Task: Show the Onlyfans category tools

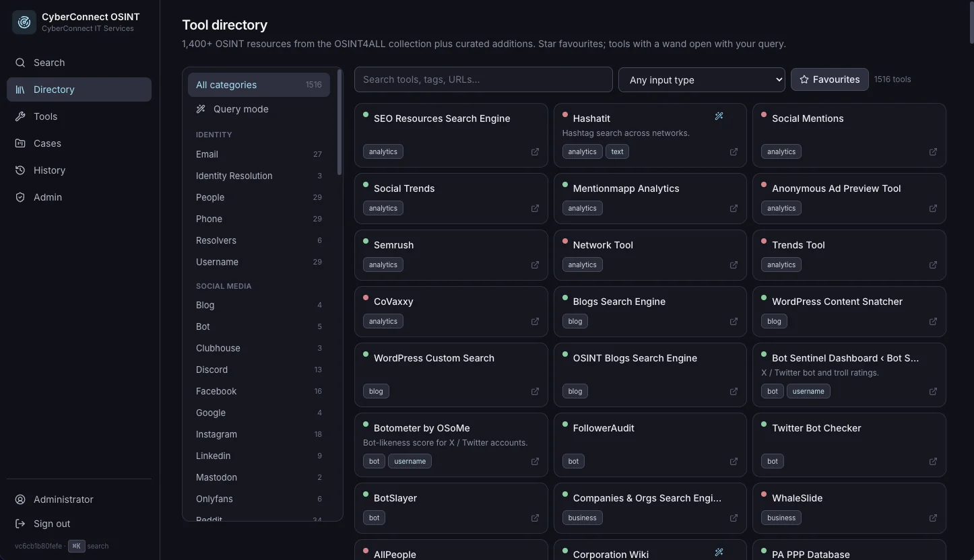Action: (x=259, y=499)
